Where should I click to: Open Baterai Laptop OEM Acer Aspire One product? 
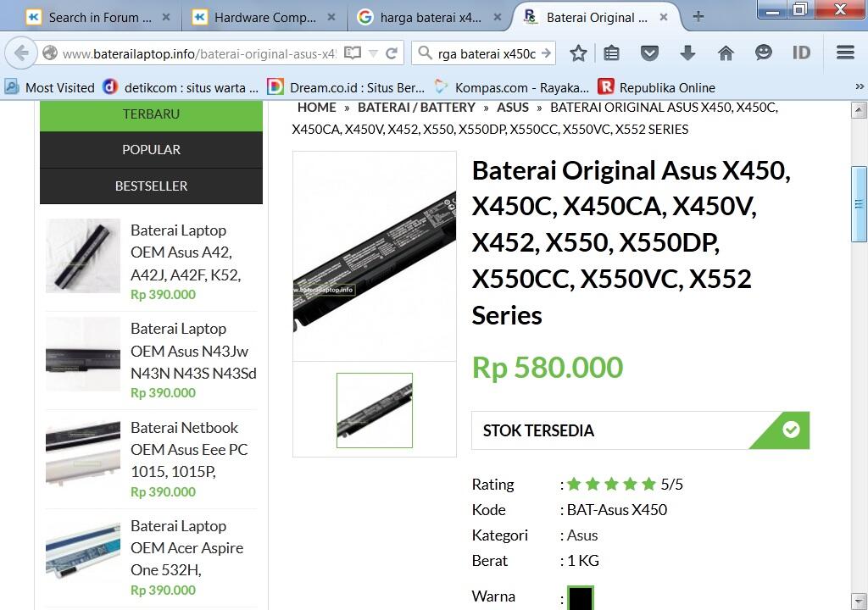point(186,547)
